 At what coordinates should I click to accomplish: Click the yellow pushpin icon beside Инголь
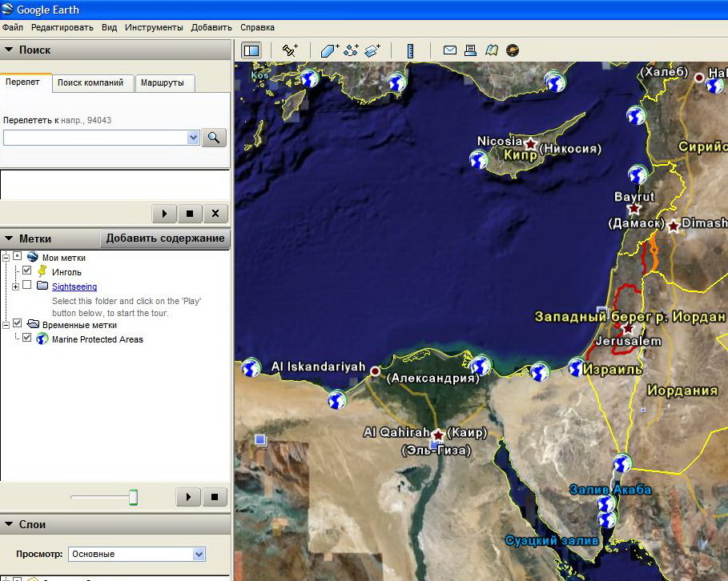(42, 271)
